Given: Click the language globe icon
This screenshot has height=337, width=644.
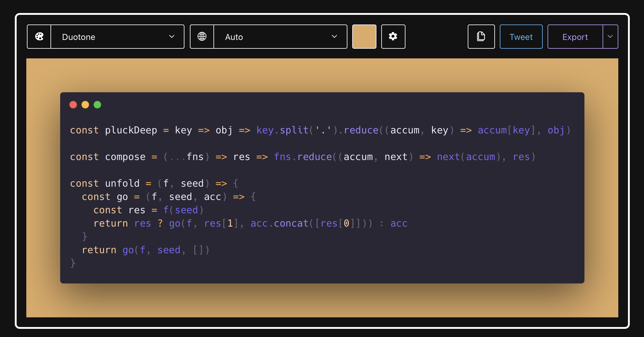Looking at the screenshot, I should [202, 37].
